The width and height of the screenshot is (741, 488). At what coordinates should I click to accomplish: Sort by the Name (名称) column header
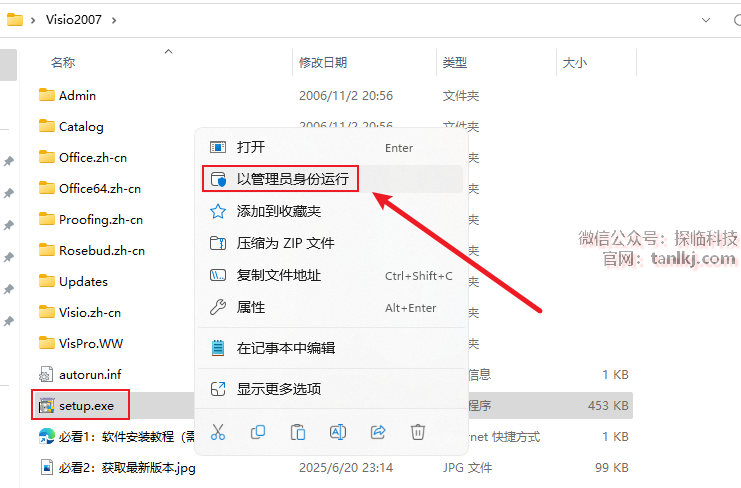(x=63, y=62)
